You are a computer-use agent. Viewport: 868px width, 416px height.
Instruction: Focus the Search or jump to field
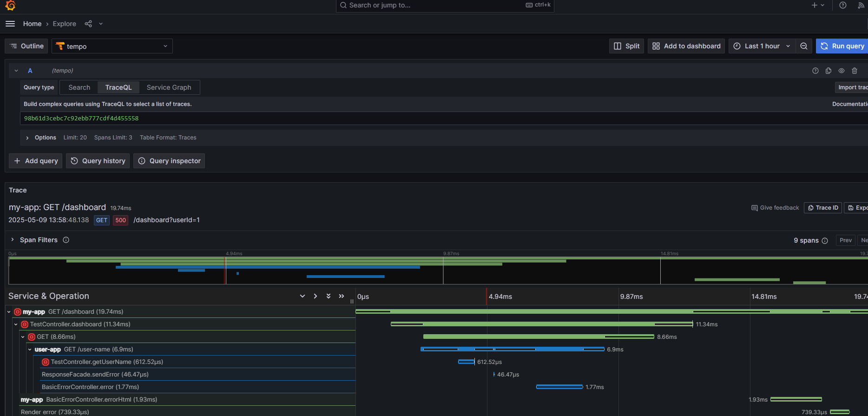[x=445, y=5]
